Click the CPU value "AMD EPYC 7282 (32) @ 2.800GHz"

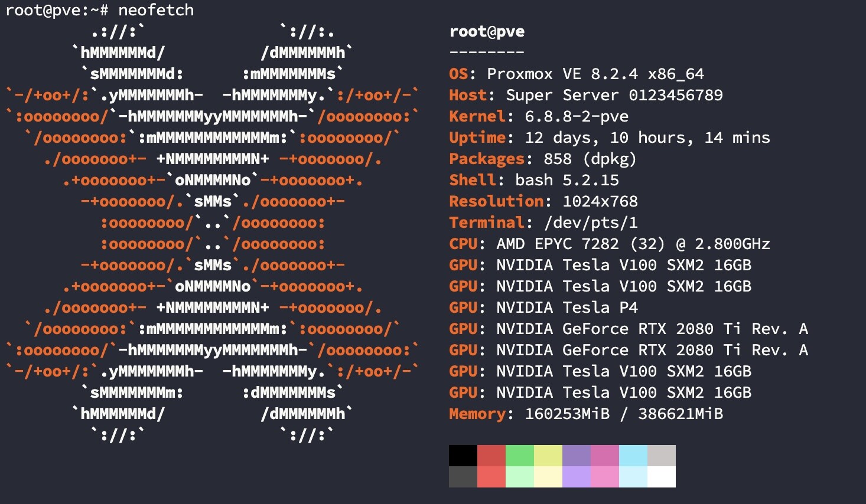point(633,244)
